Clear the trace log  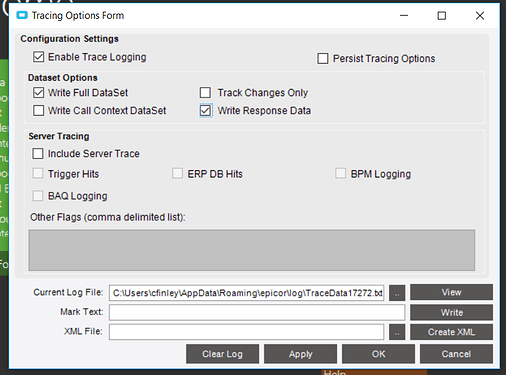click(222, 354)
